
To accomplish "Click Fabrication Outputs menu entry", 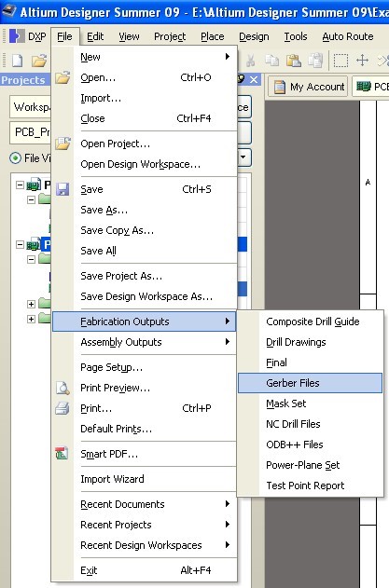I will 145,321.
